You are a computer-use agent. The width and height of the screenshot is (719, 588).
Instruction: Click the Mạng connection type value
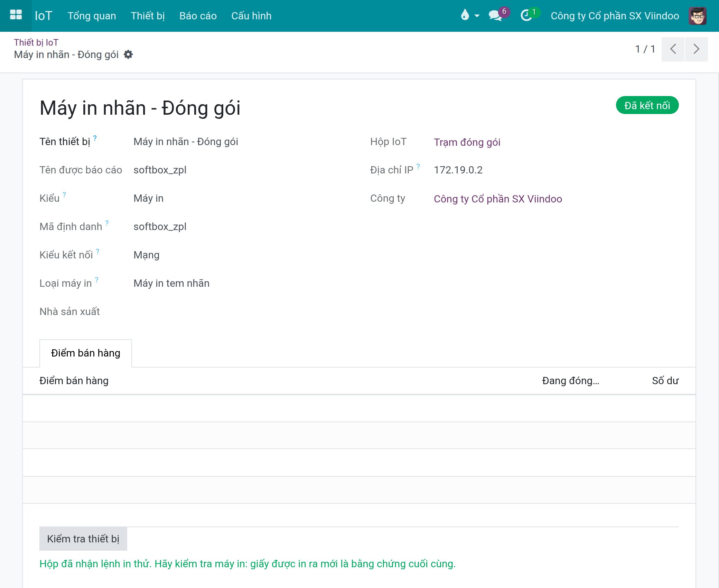point(147,255)
